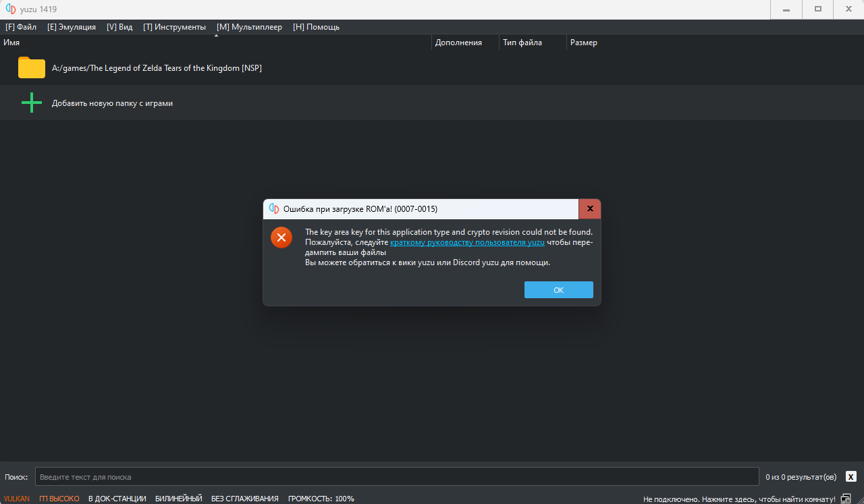Open the Мультиплеер menu
This screenshot has width=864, height=504.
pyautogui.click(x=249, y=27)
